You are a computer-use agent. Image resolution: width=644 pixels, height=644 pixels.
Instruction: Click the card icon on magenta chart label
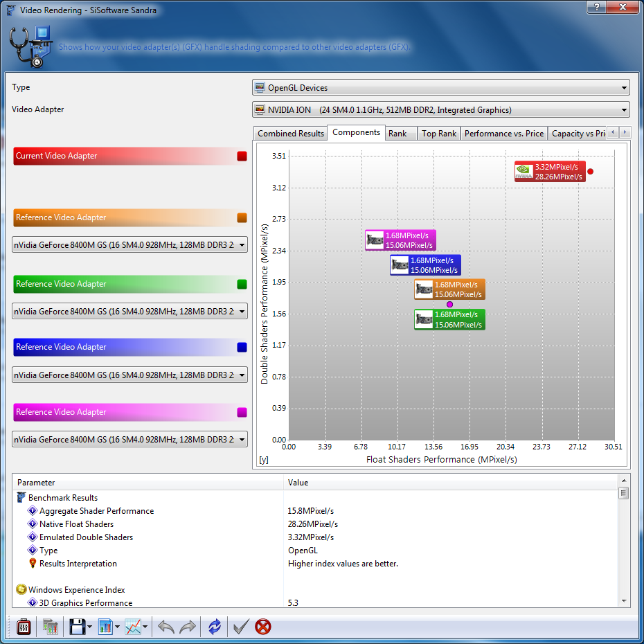coord(375,240)
